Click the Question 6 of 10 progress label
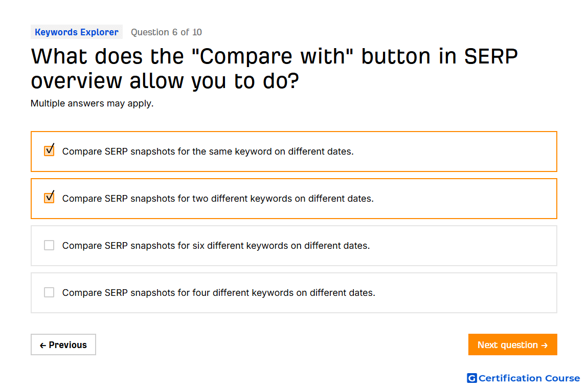The height and width of the screenshot is (388, 588). 166,32
